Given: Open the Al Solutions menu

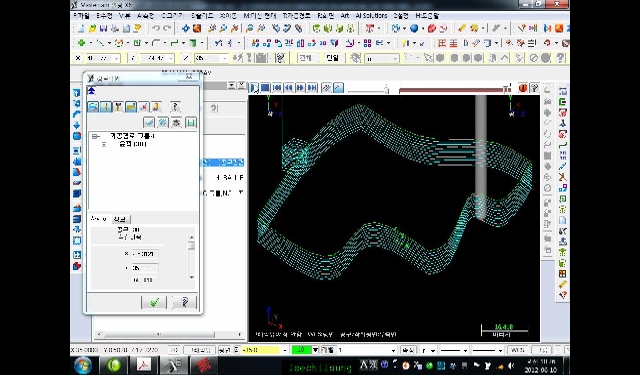Looking at the screenshot, I should click(371, 16).
